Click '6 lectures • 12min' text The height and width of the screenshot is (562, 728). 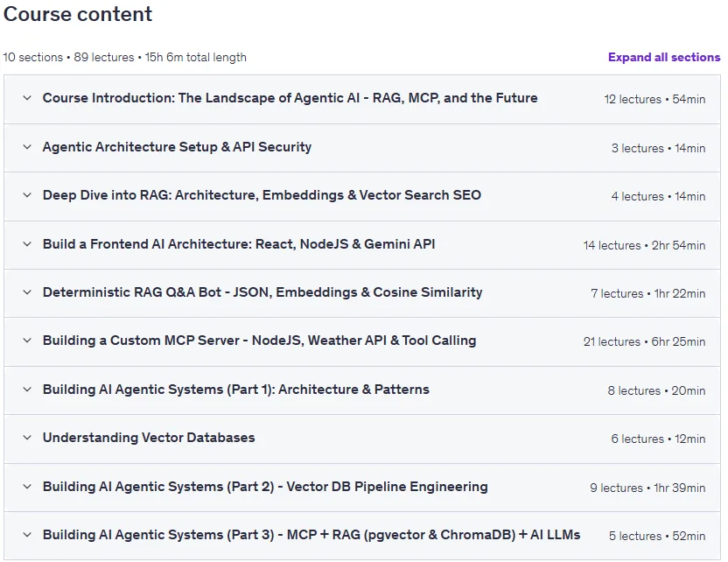(658, 439)
